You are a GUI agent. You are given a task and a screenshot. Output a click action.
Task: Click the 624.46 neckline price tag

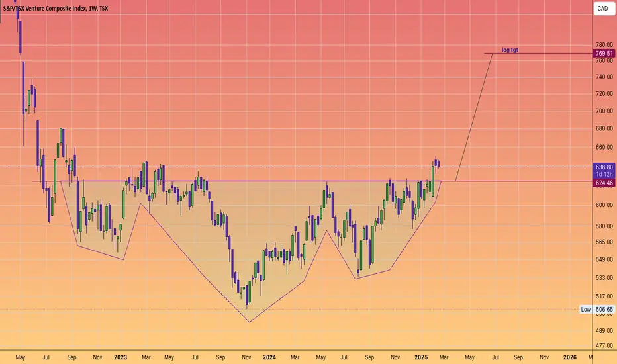click(x=604, y=183)
